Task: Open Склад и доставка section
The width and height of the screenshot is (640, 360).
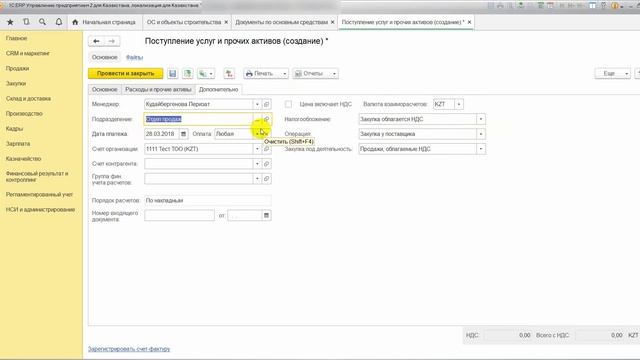Action: (x=28, y=99)
